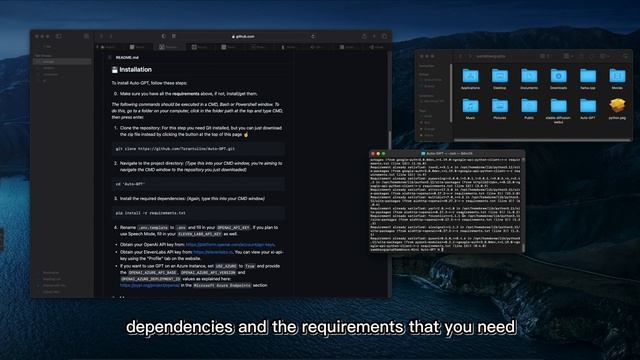Select the cd 'Auto-GPT' code block
Image resolution: width=640 pixels, height=360 pixels.
198,184
